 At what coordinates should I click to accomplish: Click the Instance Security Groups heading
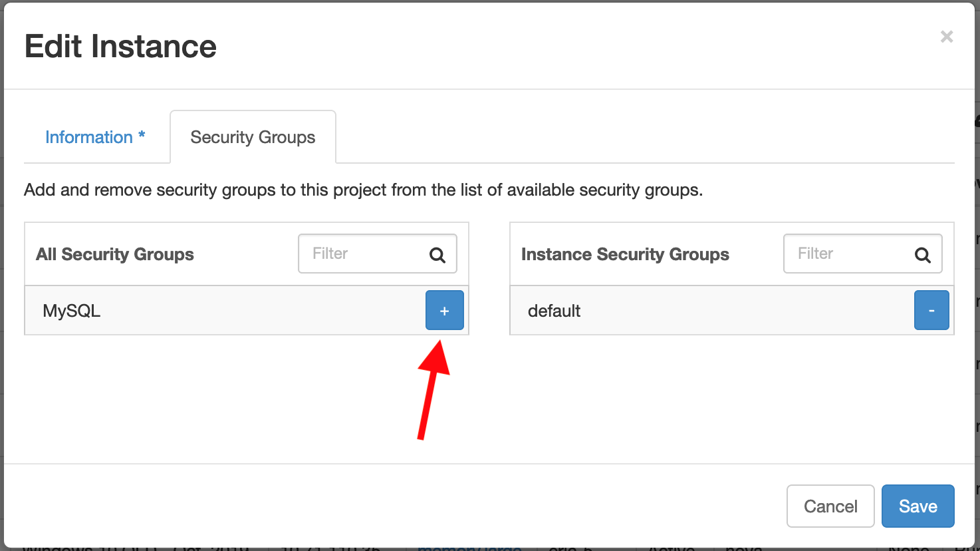625,254
